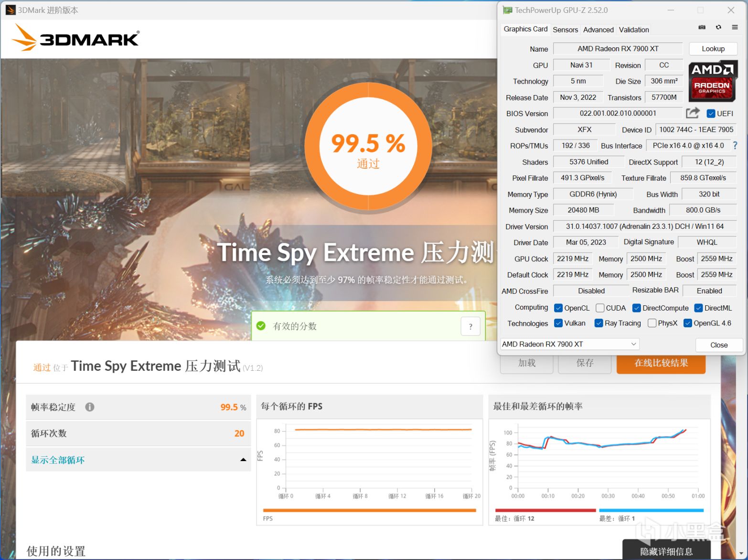Image resolution: width=748 pixels, height=560 pixels.
Task: Click the Lookup button
Action: 713,49
